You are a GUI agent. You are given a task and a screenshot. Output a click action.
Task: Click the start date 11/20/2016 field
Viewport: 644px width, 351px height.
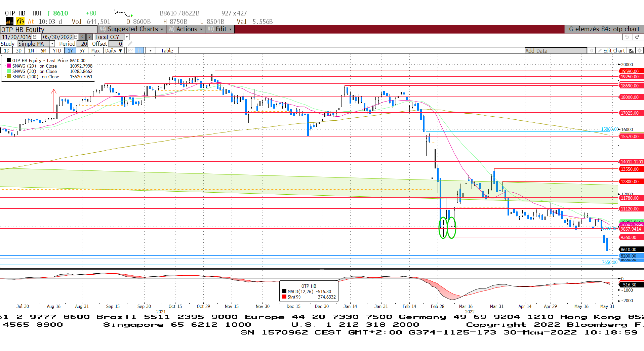pyautogui.click(x=16, y=37)
